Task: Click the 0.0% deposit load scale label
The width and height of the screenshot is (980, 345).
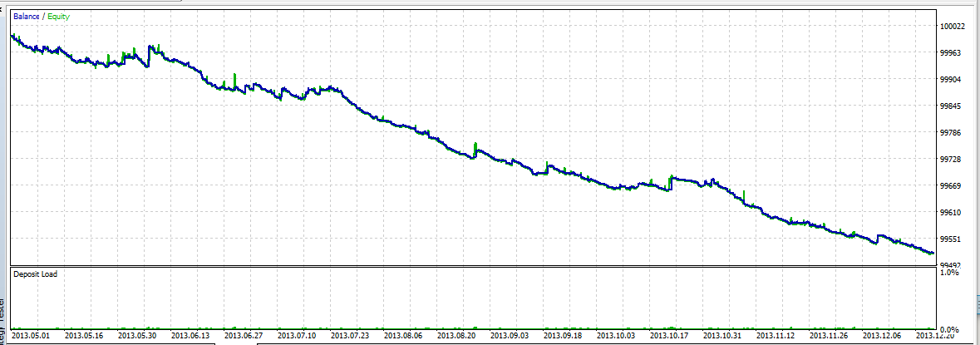Action: [x=948, y=329]
